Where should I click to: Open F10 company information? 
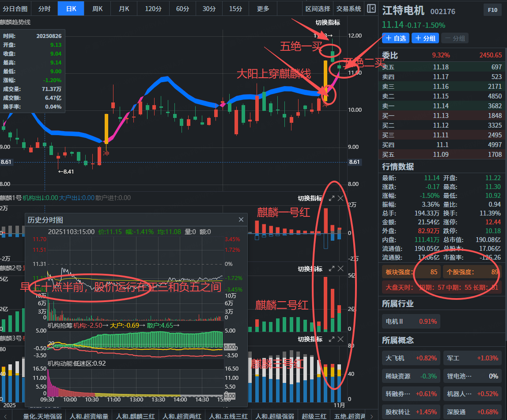492,10
